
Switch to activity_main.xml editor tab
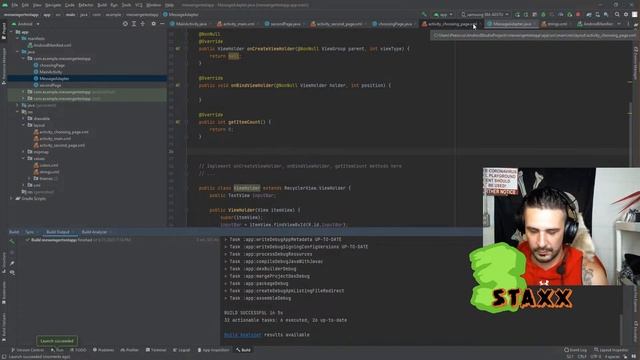[x=236, y=24]
